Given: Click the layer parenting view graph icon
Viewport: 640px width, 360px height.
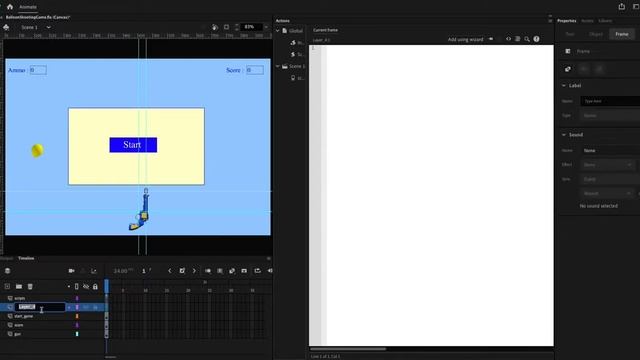Looking at the screenshot, I should 94,271.
